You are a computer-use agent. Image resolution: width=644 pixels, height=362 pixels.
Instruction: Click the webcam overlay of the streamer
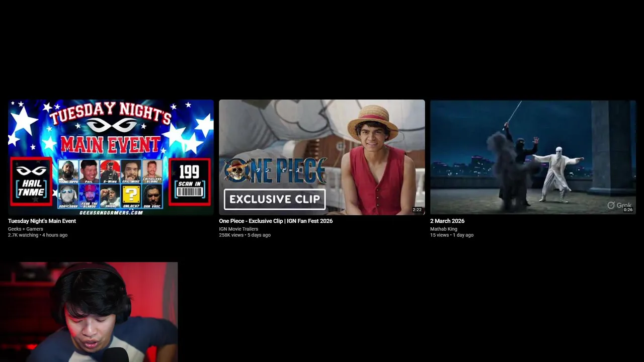[x=89, y=312]
